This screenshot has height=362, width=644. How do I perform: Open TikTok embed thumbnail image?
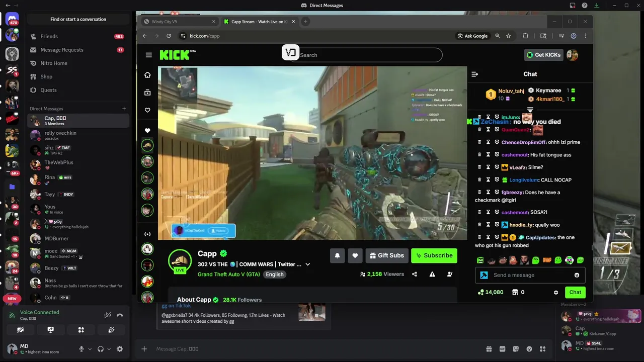pyautogui.click(x=312, y=312)
